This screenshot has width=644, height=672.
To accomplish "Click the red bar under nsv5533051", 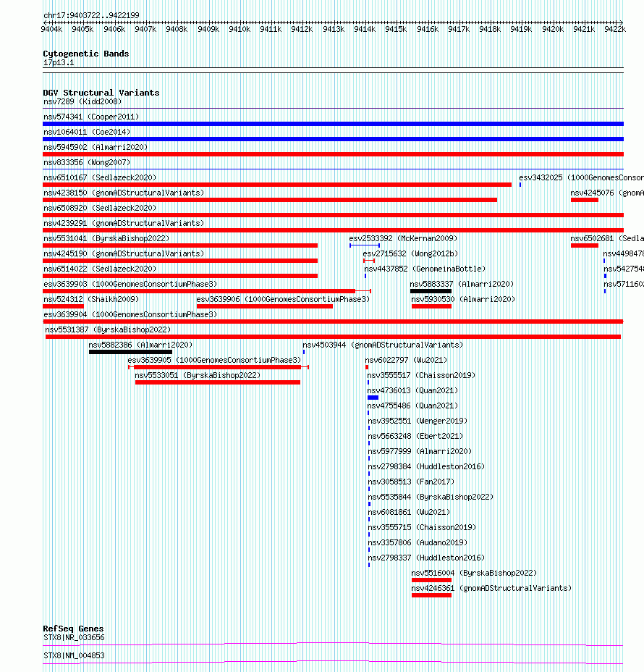I will 218,383.
